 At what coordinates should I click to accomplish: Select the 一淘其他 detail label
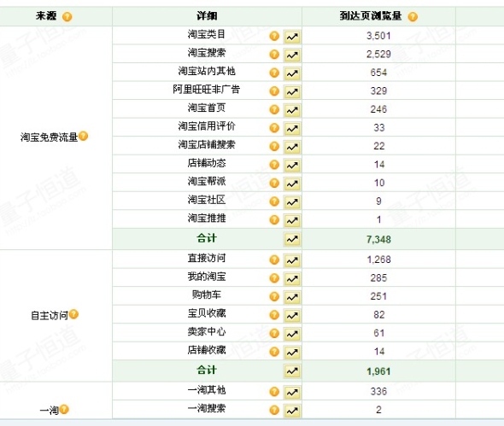207,389
